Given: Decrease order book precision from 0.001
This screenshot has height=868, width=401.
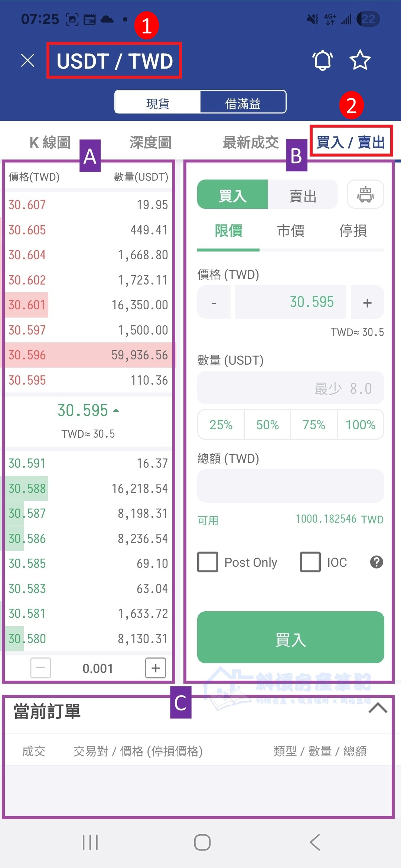Looking at the screenshot, I should tap(40, 668).
